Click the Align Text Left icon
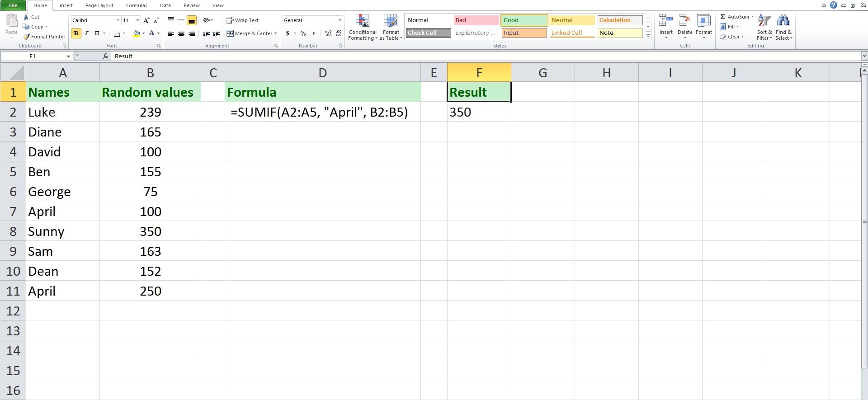 pyautogui.click(x=171, y=33)
